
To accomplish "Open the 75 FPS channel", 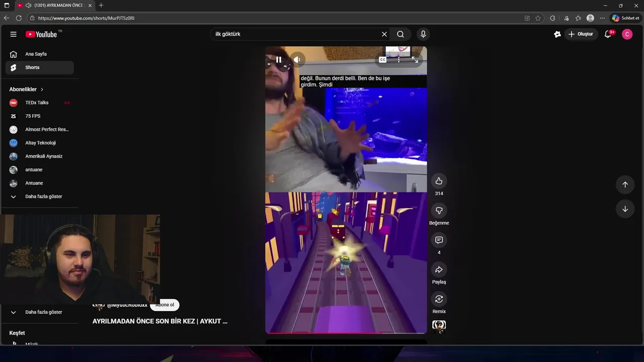I will click(40, 116).
